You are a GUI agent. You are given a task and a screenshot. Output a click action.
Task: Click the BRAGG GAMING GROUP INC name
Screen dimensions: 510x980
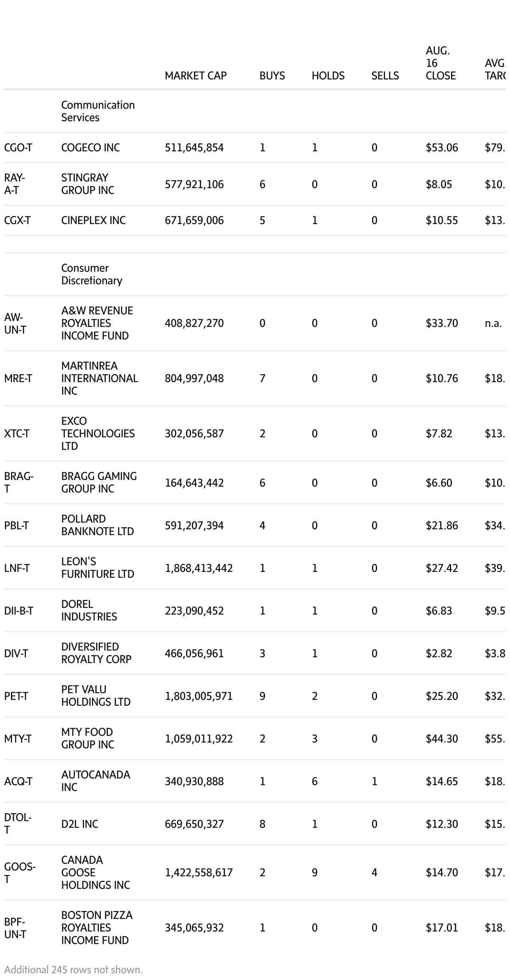coord(99,482)
